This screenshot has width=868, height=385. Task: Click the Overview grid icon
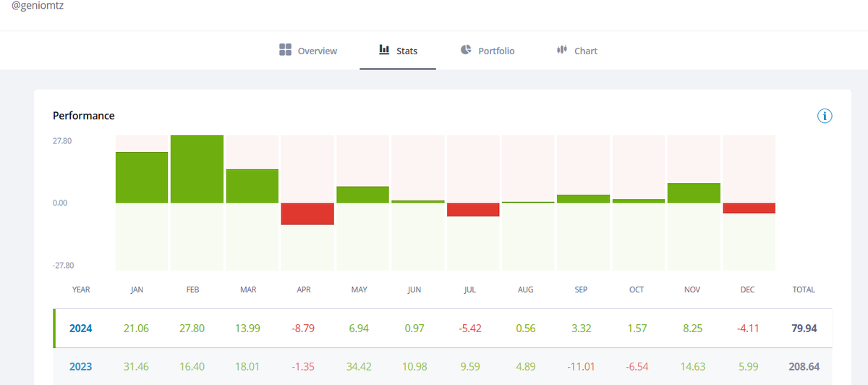click(285, 50)
